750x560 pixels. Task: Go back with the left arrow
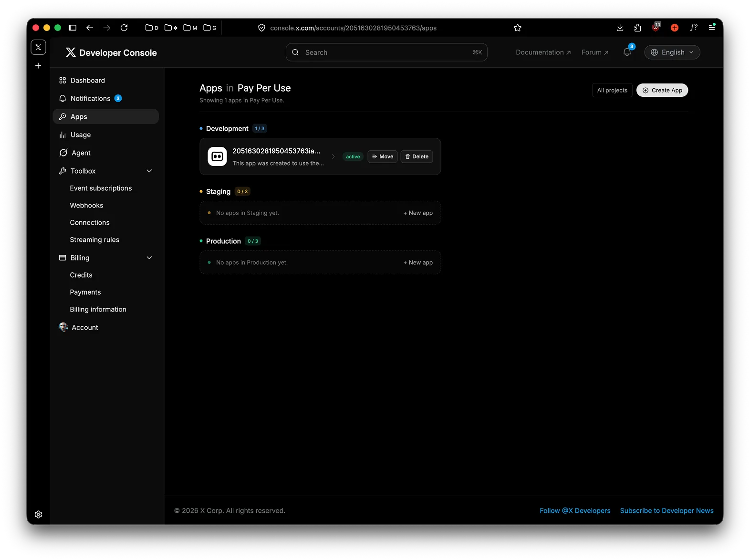point(90,28)
